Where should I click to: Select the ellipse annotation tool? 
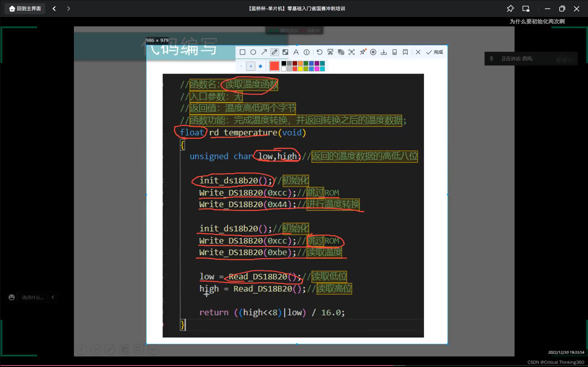pos(253,52)
